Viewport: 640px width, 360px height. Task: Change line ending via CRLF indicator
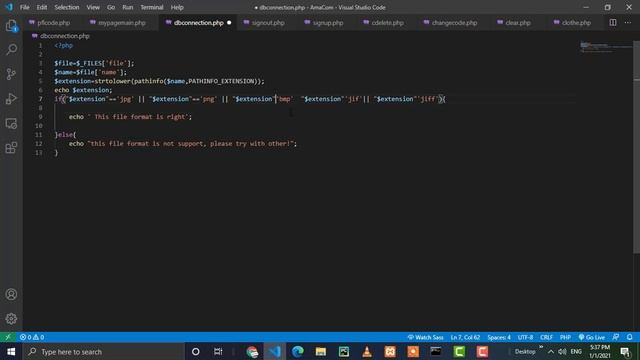[546, 337]
